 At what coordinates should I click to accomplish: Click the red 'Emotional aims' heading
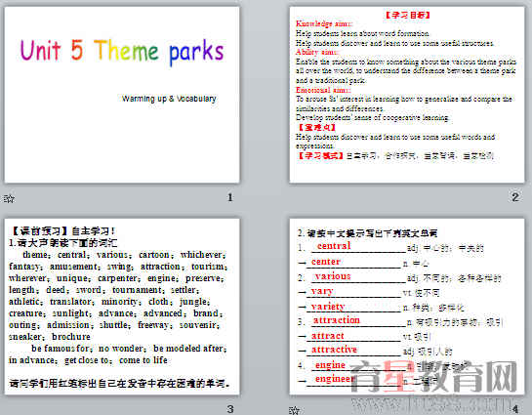[x=323, y=90]
